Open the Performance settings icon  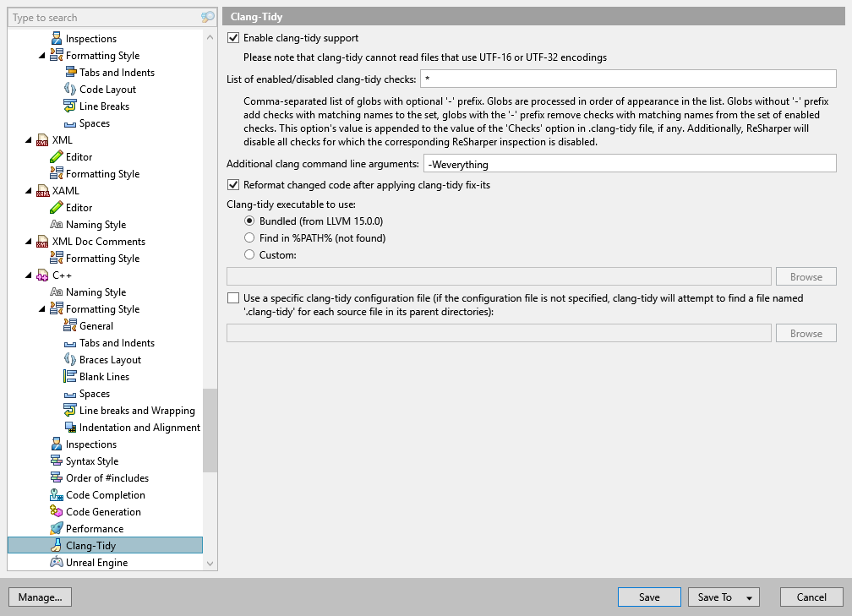tap(55, 528)
